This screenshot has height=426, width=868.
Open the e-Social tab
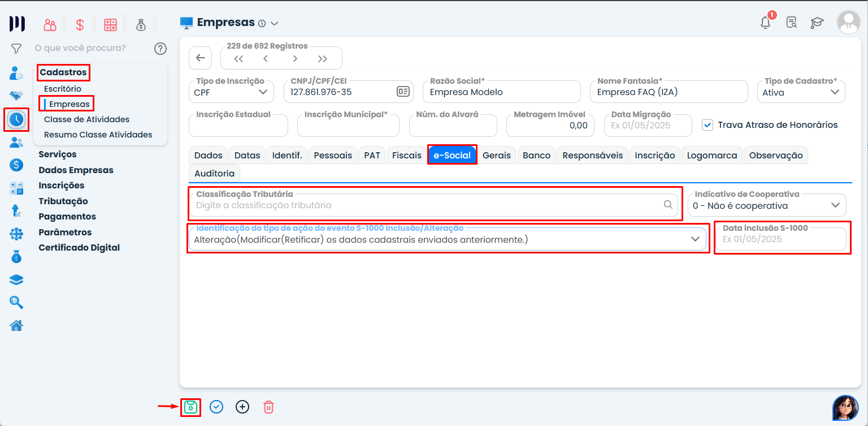(x=452, y=155)
